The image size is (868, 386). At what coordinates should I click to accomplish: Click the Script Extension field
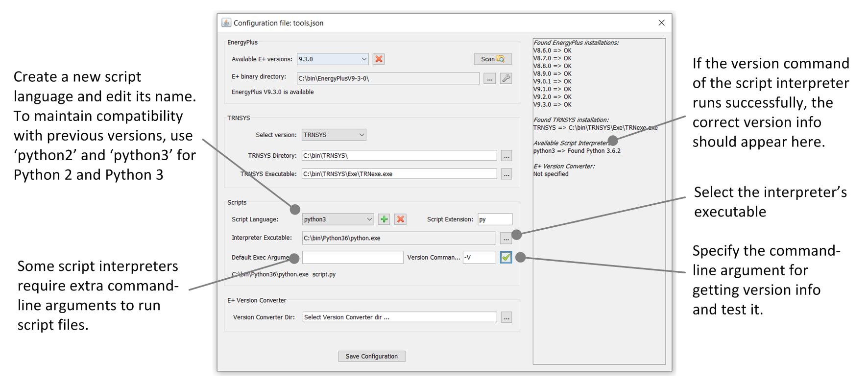tap(495, 219)
